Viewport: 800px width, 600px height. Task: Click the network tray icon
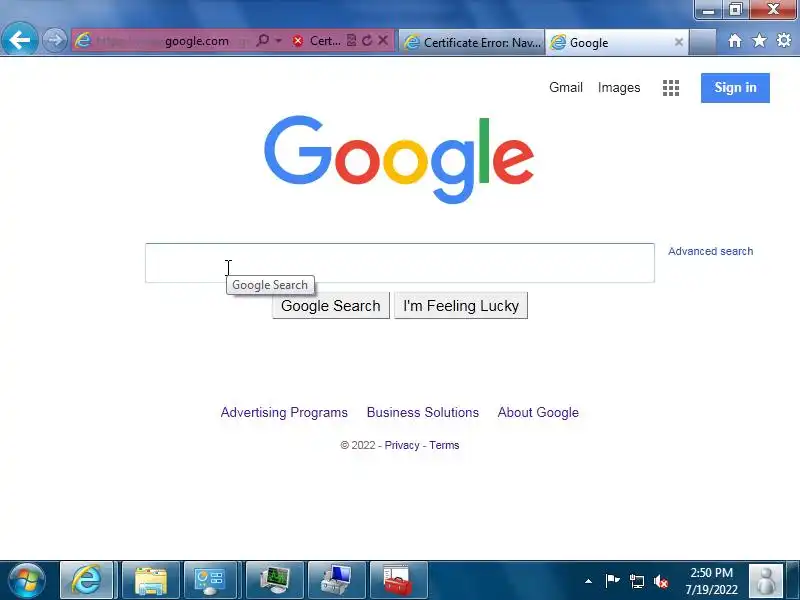pos(637,581)
